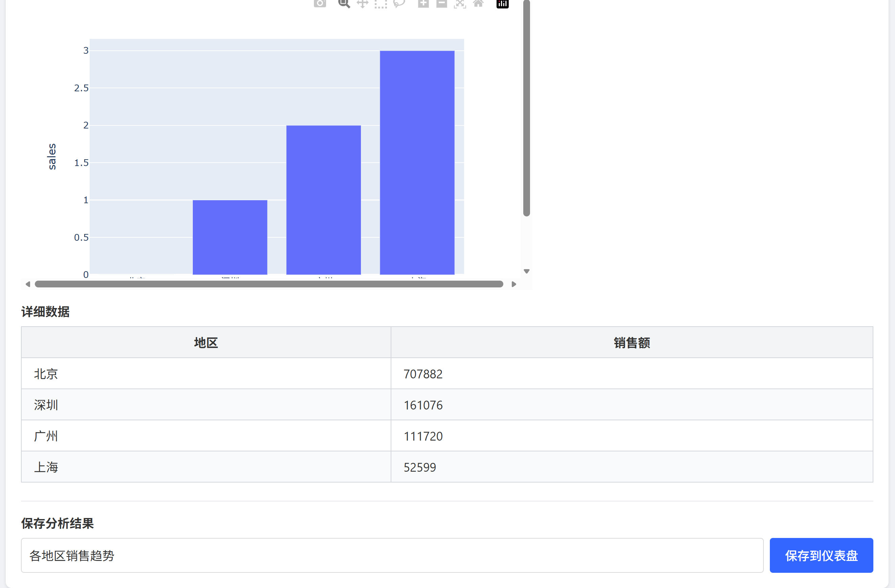Click the horizontal scrollbar right arrow
The height and width of the screenshot is (588, 895).
[514, 284]
